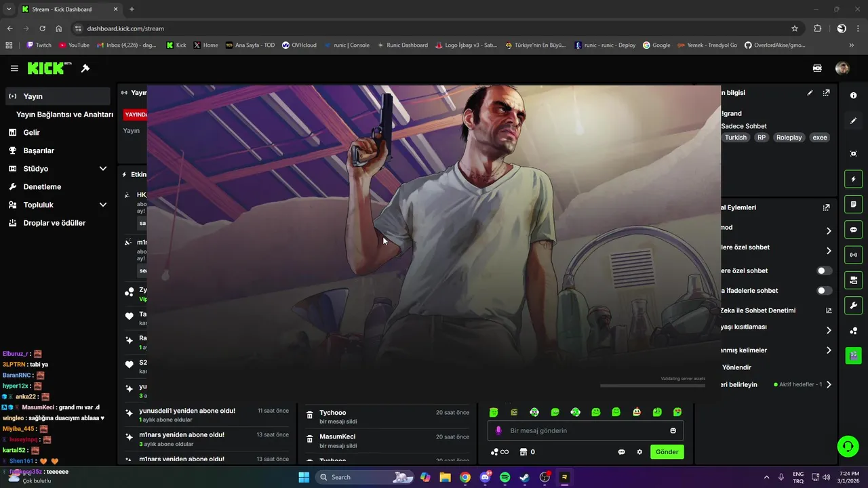Viewport: 868px width, 488px height.
Task: Click the Yönlendir option
Action: tap(736, 367)
